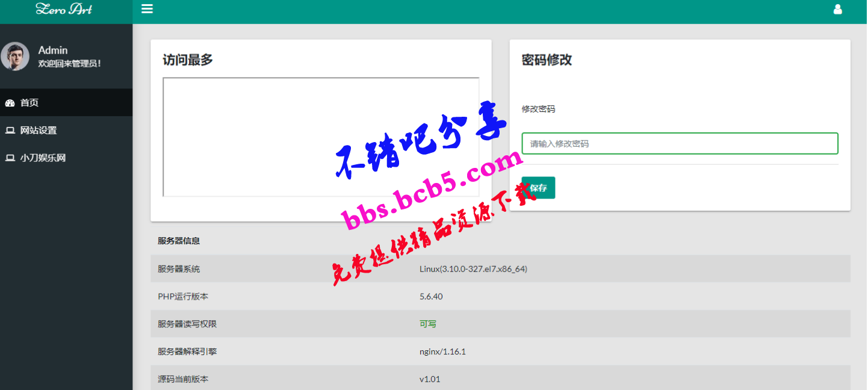Open the user profile icon in the top bar
Viewport: 868px width, 390px height.
click(837, 10)
